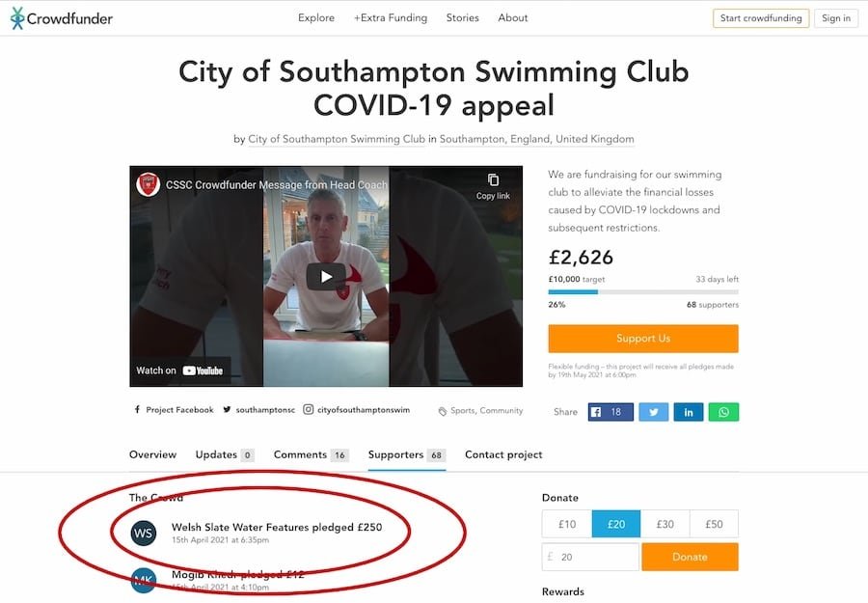
Task: Open Watch on YouTube logo
Action: coord(203,370)
